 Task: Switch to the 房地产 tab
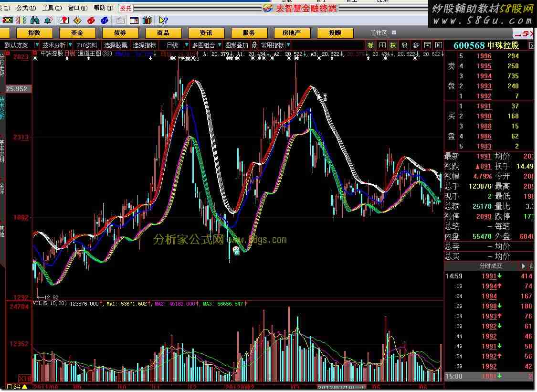[292, 33]
